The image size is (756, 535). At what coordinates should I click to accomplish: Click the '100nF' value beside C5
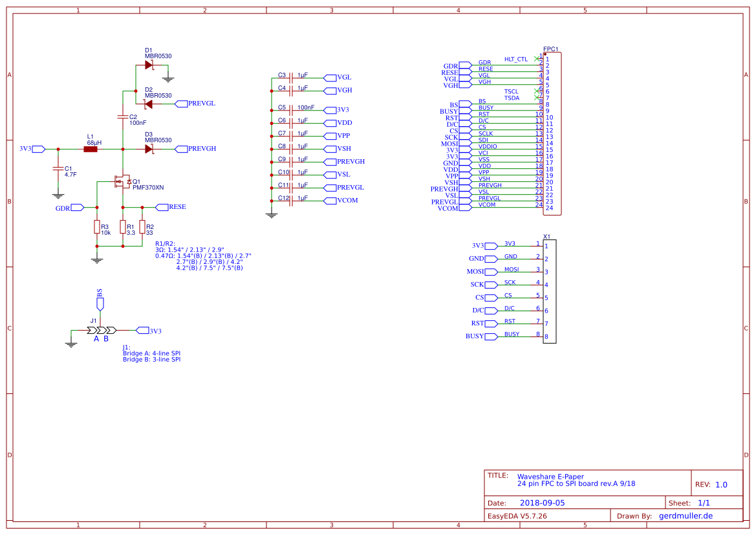click(306, 107)
